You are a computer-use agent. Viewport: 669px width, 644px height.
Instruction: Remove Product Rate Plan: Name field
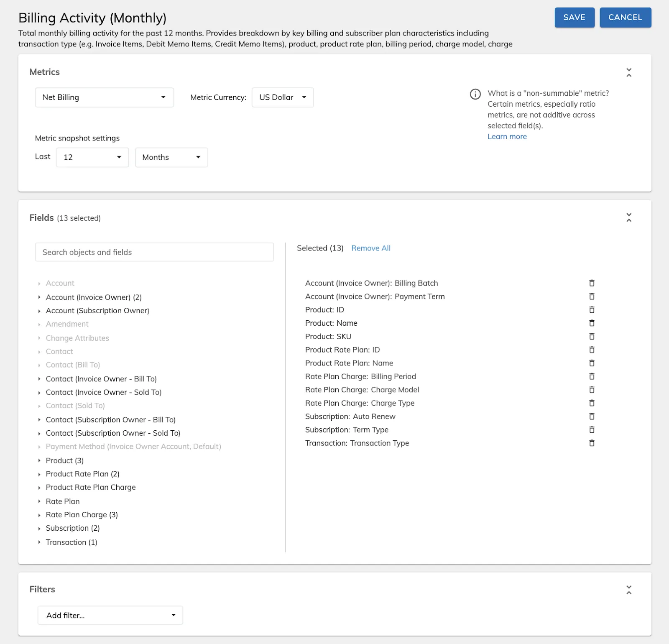click(592, 363)
